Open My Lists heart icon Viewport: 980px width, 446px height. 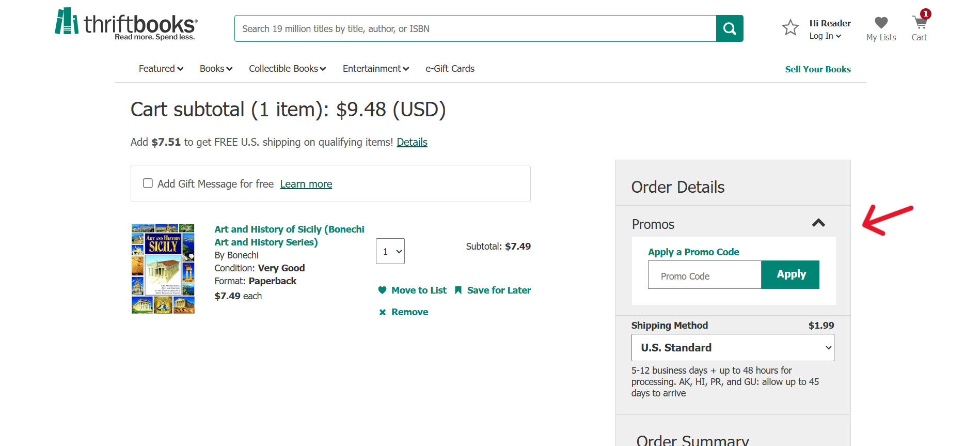[x=881, y=23]
